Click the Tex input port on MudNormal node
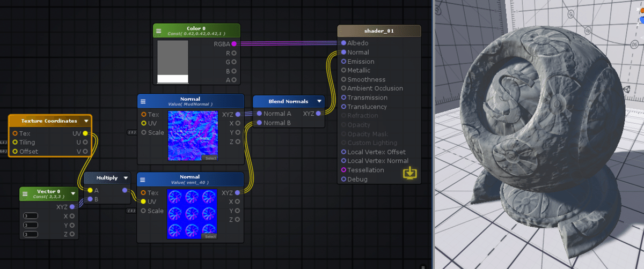644x269 pixels. (144, 115)
